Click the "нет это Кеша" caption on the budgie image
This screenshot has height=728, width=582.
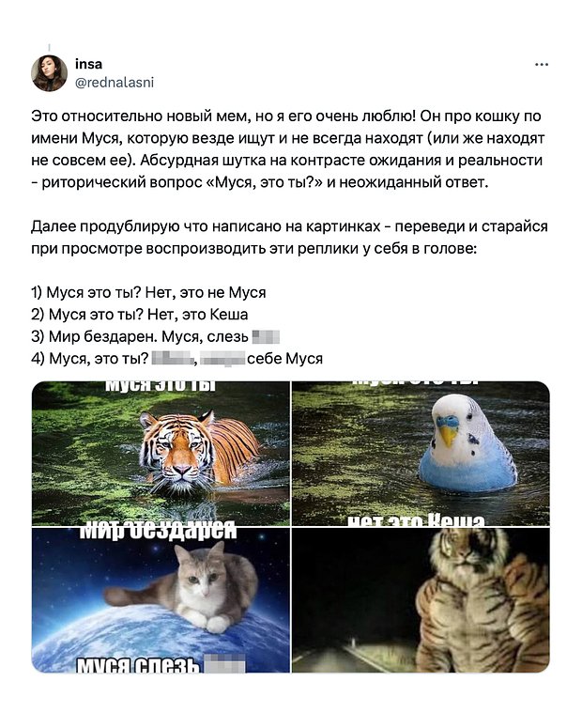pos(416,520)
